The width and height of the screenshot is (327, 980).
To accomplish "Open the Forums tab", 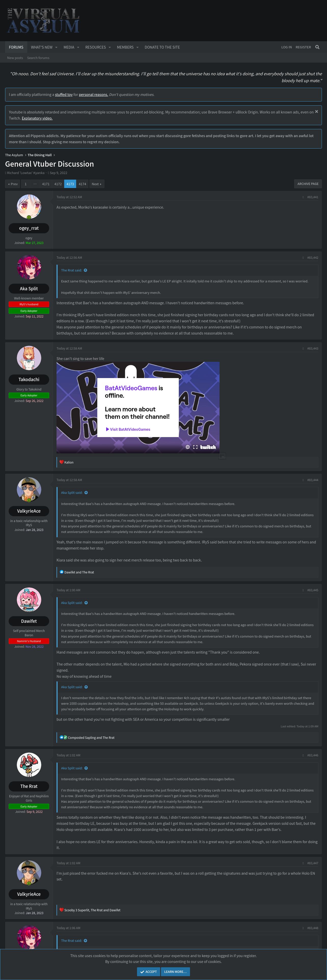I will click(16, 47).
